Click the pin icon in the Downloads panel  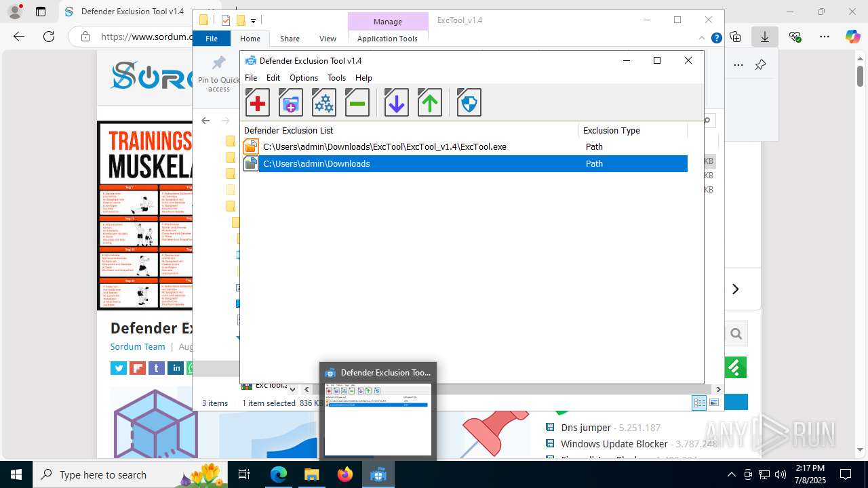(760, 65)
